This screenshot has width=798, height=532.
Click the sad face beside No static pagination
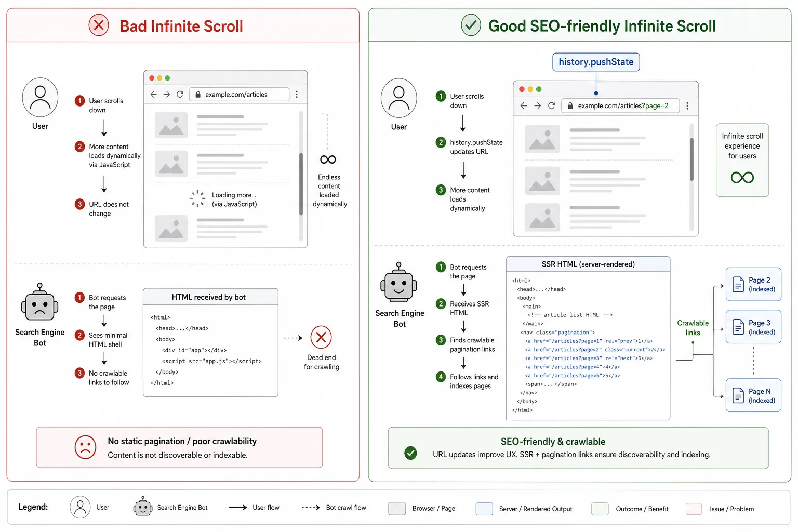85,447
